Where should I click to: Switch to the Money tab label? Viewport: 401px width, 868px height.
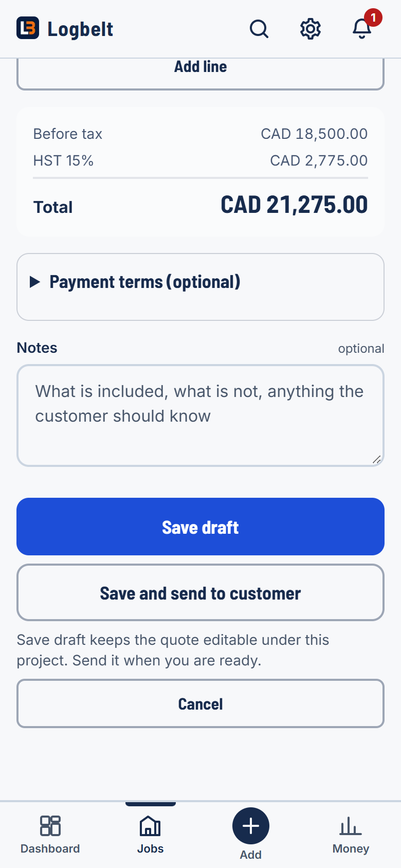351,848
